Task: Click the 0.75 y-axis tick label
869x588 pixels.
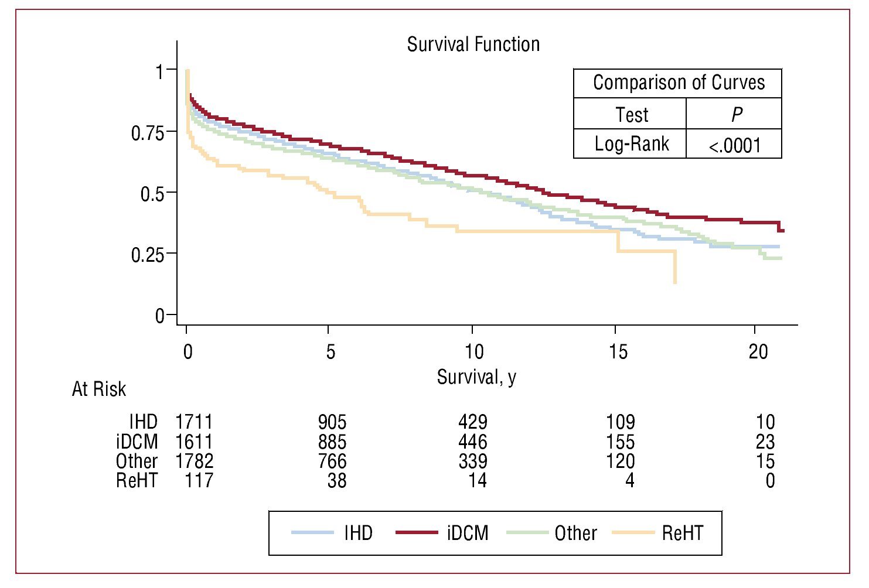Action: [147, 133]
